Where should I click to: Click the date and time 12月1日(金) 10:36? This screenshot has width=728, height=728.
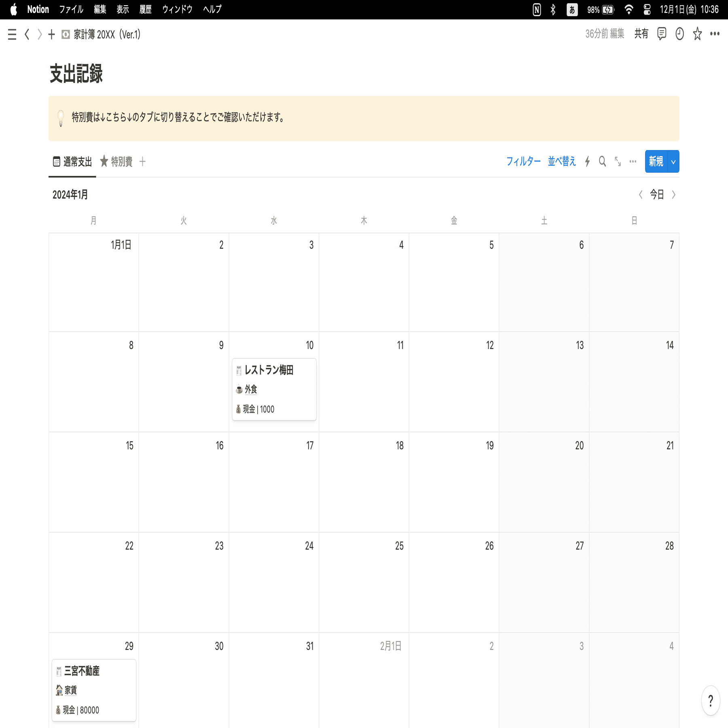(x=689, y=10)
